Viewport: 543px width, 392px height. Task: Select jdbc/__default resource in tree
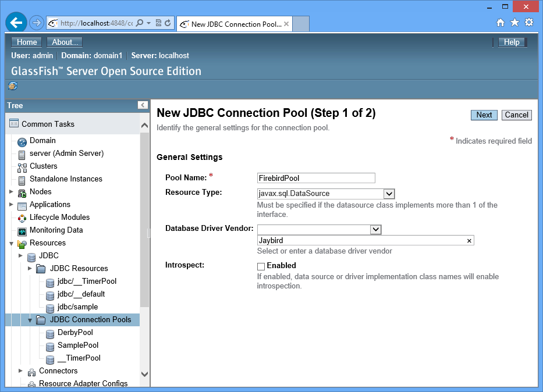coord(81,294)
